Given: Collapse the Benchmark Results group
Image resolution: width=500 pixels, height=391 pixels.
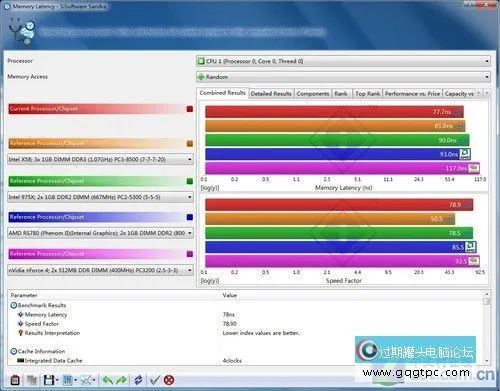Looking at the screenshot, I should [14, 305].
